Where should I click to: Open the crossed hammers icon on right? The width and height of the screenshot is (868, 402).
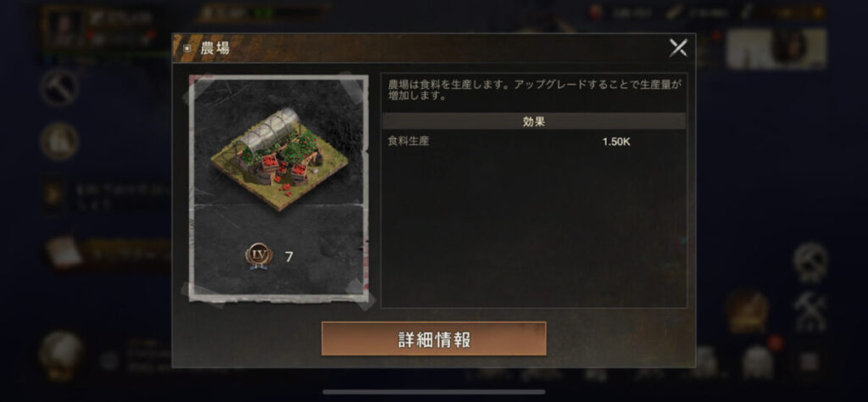point(810,311)
